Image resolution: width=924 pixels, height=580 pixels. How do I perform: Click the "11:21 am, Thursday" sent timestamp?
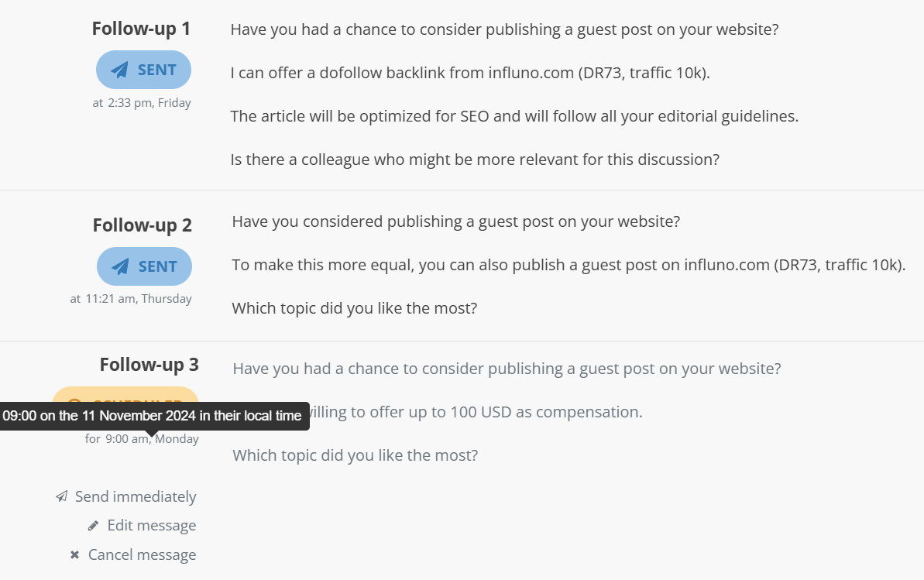[x=138, y=299]
